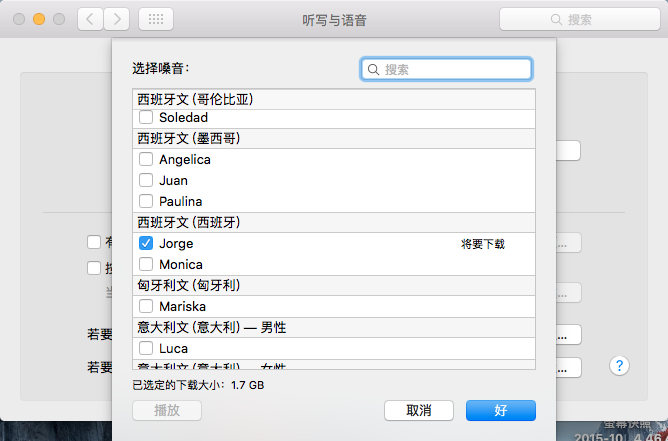Image resolution: width=668 pixels, height=441 pixels.
Task: Enable the Monica voice checkbox
Action: click(x=146, y=265)
